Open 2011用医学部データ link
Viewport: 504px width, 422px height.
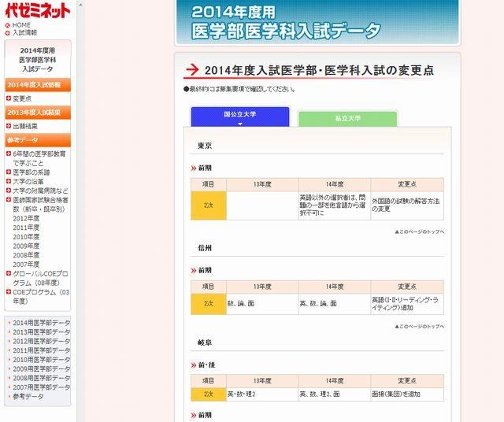click(42, 350)
